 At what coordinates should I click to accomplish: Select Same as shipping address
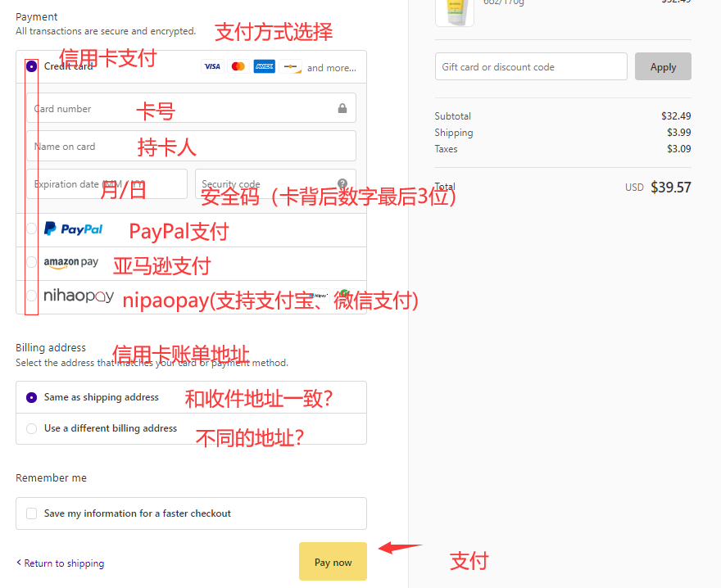(x=31, y=397)
